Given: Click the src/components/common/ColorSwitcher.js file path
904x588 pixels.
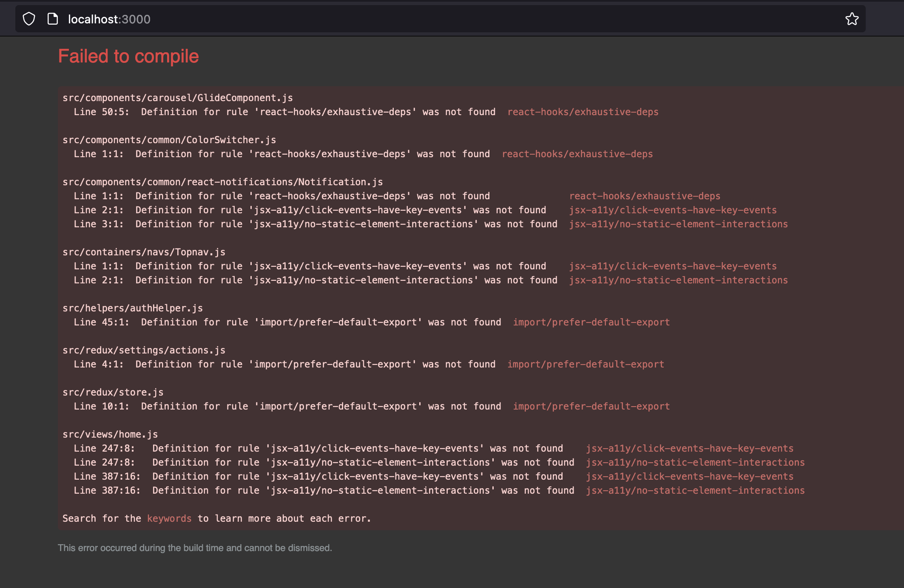Looking at the screenshot, I should (x=169, y=140).
